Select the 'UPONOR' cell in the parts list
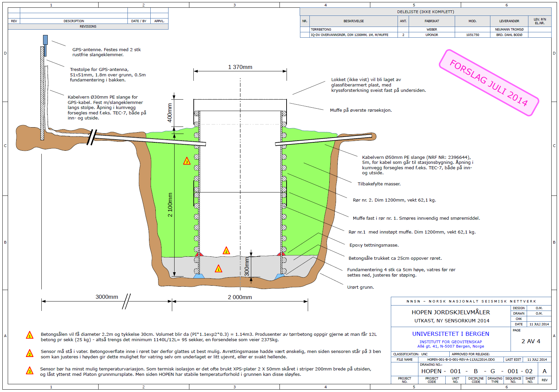Screen dimensions: 559x392 pyautogui.click(x=432, y=35)
